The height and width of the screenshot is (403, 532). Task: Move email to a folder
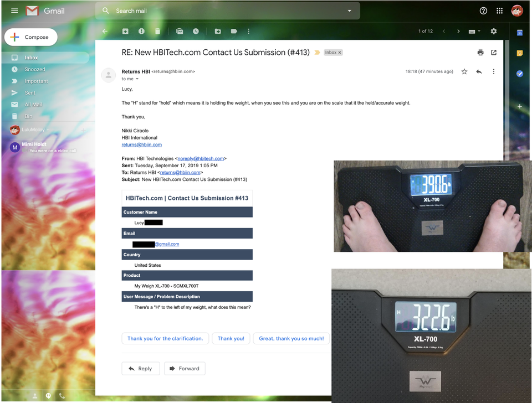[218, 31]
